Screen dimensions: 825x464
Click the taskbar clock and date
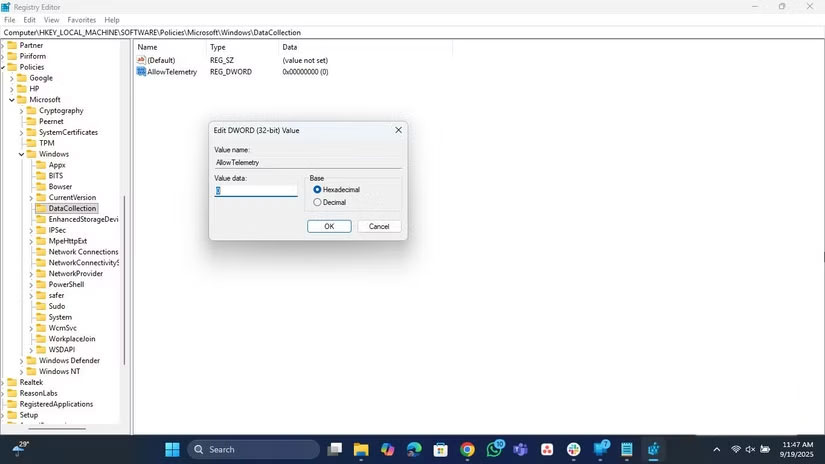[797, 449]
